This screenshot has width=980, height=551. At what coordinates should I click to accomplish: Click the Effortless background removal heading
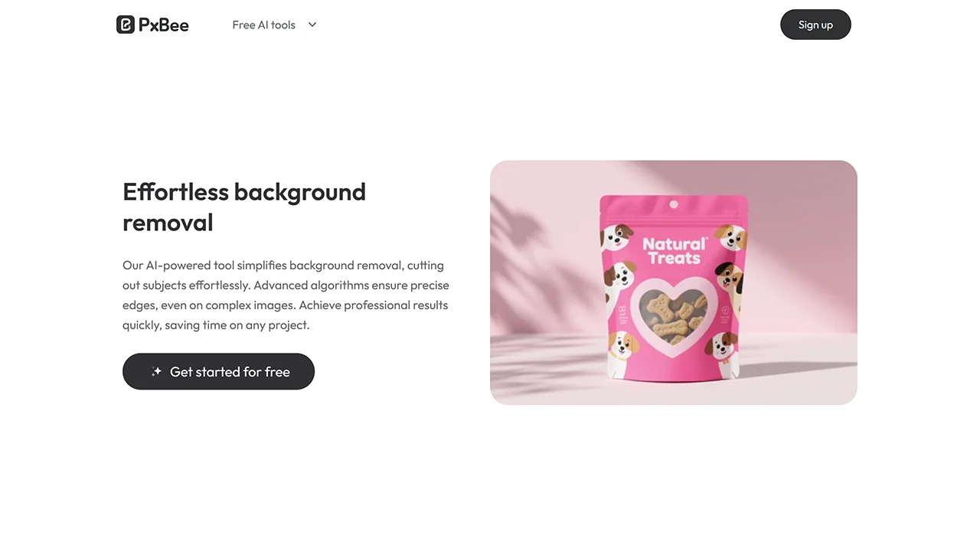tap(244, 207)
